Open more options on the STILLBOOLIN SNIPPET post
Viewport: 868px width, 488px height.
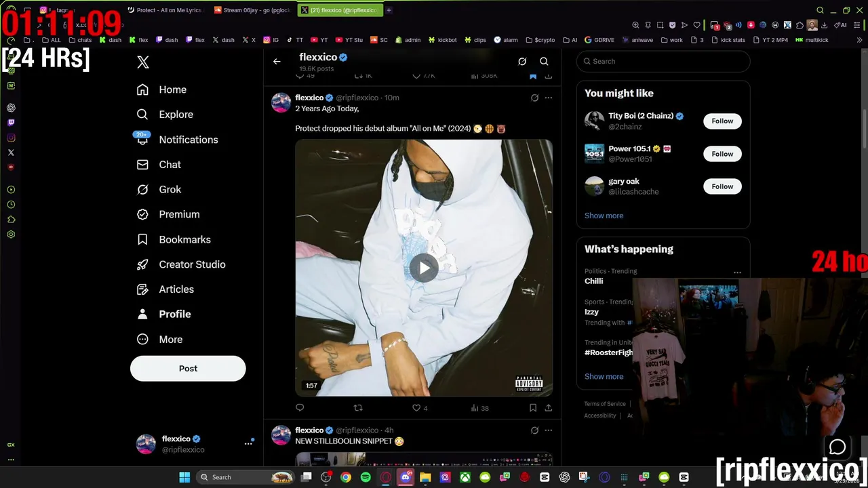pos(549,430)
